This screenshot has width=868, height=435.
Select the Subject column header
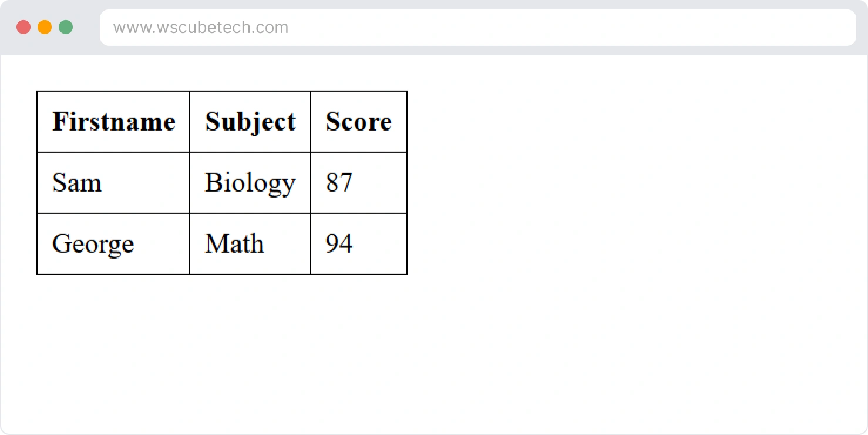coord(250,122)
